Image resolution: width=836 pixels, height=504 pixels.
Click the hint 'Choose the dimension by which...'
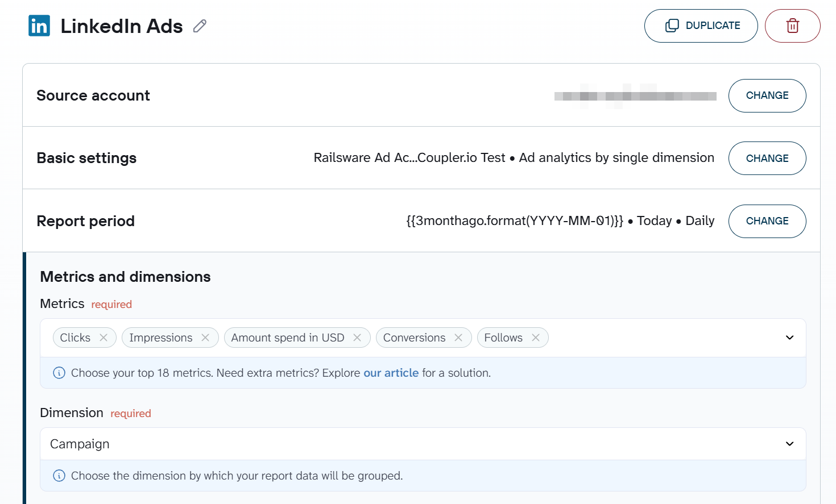coord(237,476)
